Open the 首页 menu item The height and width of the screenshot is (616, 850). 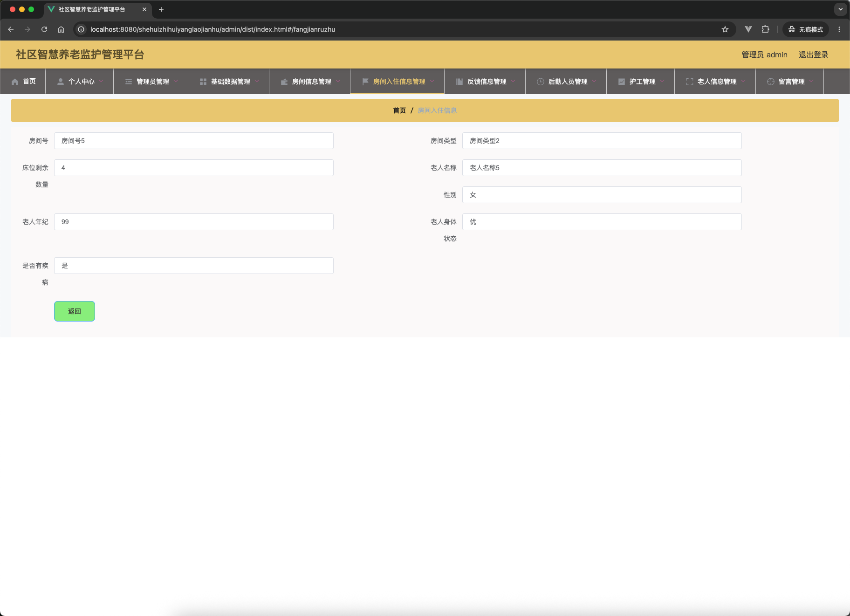23,82
